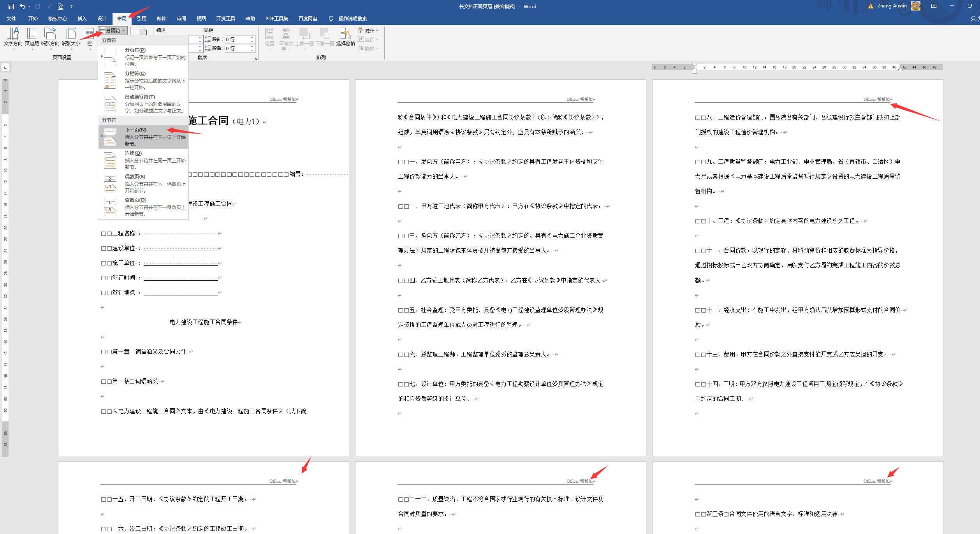The width and height of the screenshot is (980, 534).
Task: Switch to the 开发工具 tab
Action: [x=225, y=18]
